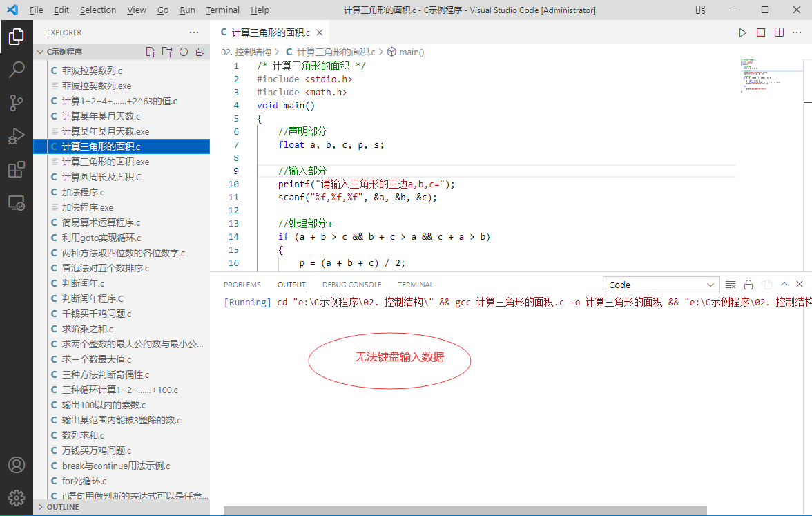The image size is (812, 516).
Task: Open the Run and Debug view
Action: click(17, 135)
